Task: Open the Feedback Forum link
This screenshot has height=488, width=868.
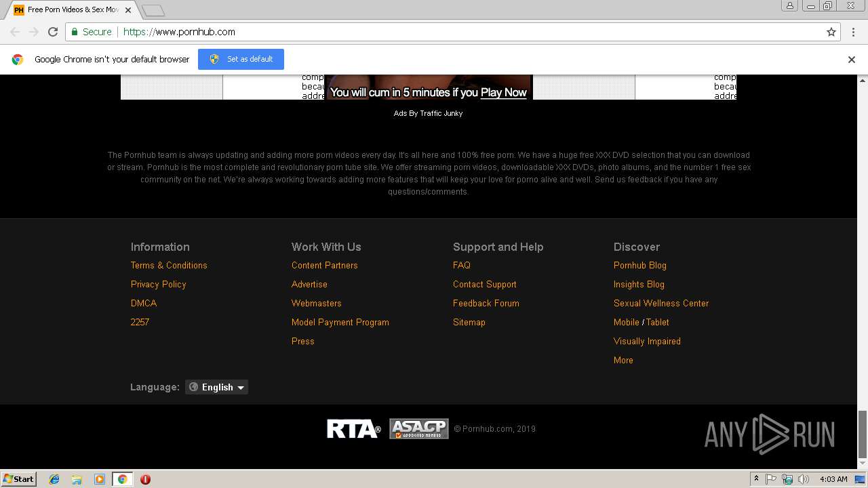Action: (x=486, y=303)
